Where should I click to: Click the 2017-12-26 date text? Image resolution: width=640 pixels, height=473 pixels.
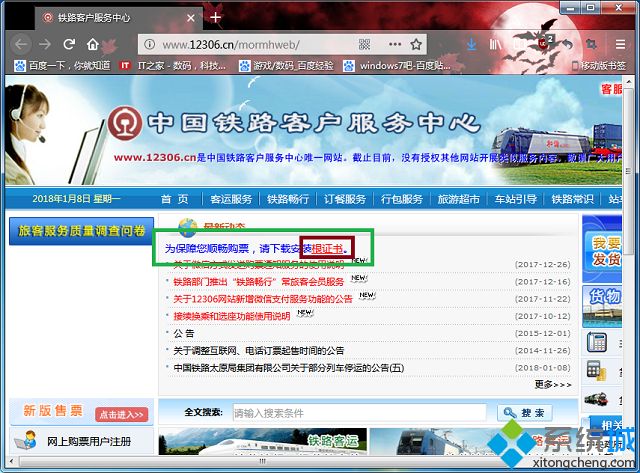click(542, 264)
